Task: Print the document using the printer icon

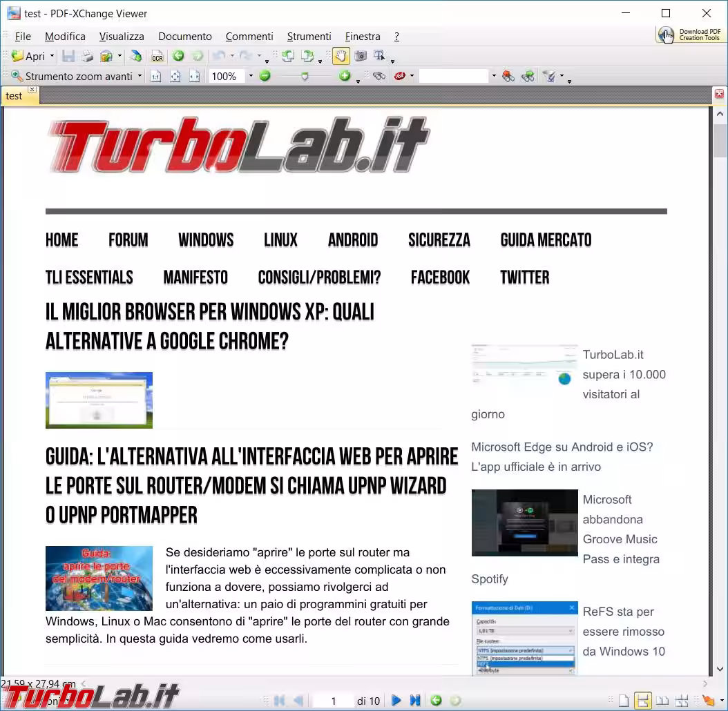Action: pos(87,56)
